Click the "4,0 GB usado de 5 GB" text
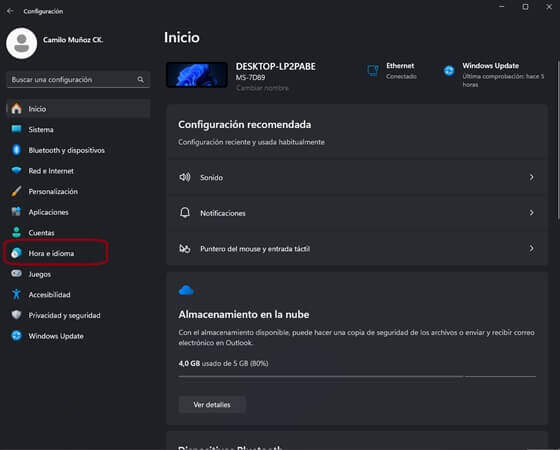This screenshot has height=450, width=560. click(x=223, y=364)
